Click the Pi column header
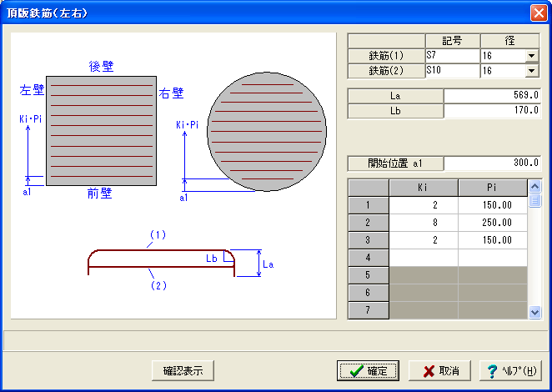The height and width of the screenshot is (392, 552). click(493, 188)
